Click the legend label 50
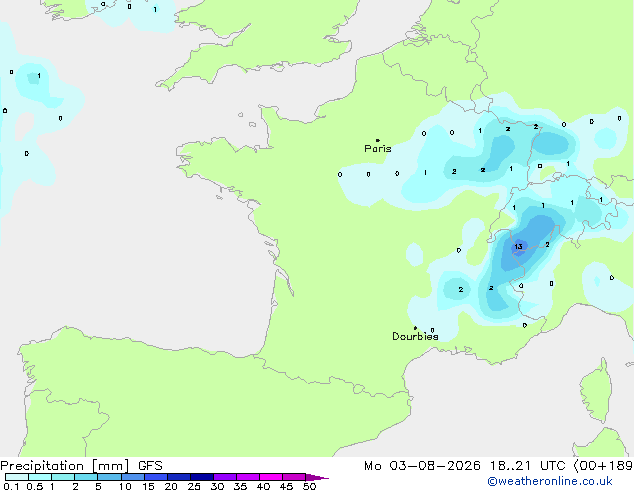Viewport: 634px width, 490px height. tap(309, 486)
